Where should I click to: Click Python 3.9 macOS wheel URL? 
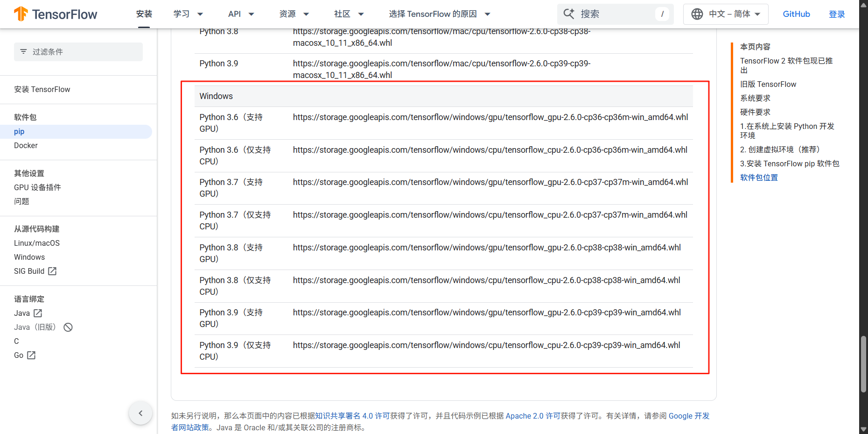(441, 69)
